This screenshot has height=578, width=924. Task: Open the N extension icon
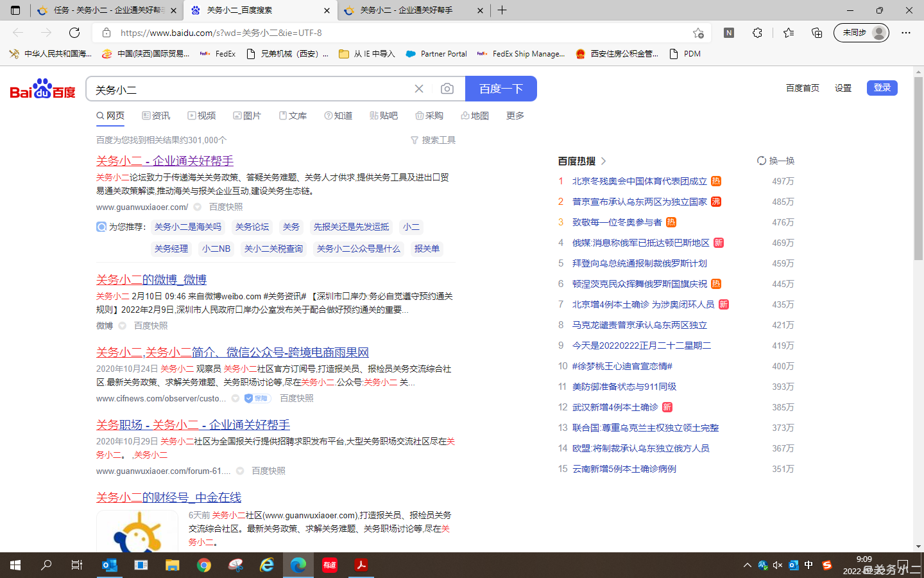729,33
